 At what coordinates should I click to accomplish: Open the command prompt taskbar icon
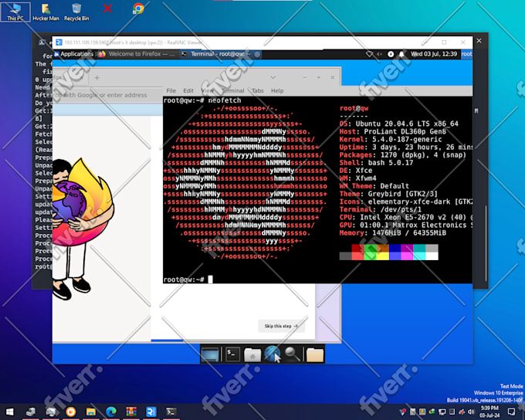[171, 412]
